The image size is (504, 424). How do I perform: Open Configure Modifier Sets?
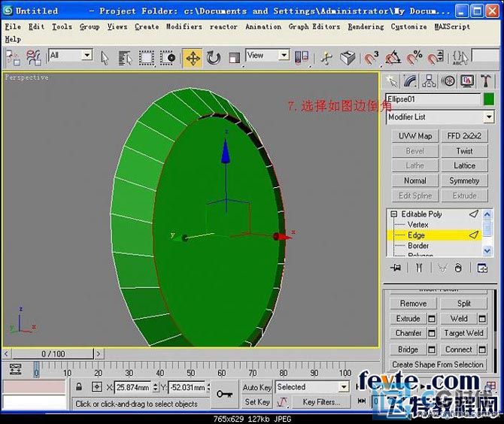point(482,268)
